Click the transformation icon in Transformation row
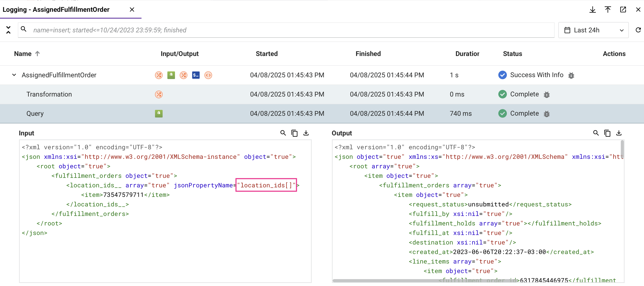 point(159,94)
